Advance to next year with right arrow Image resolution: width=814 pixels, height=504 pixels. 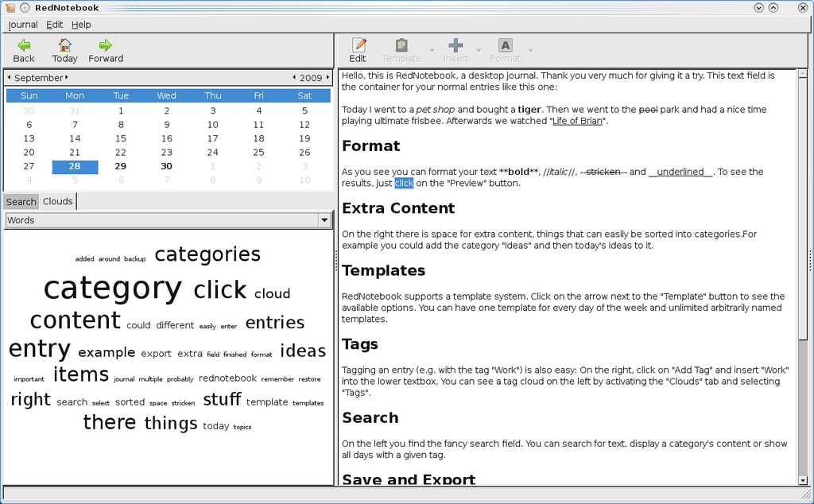pos(327,78)
